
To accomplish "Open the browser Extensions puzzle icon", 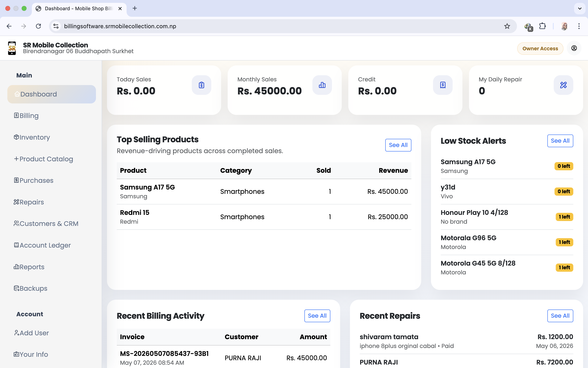I will click(542, 26).
